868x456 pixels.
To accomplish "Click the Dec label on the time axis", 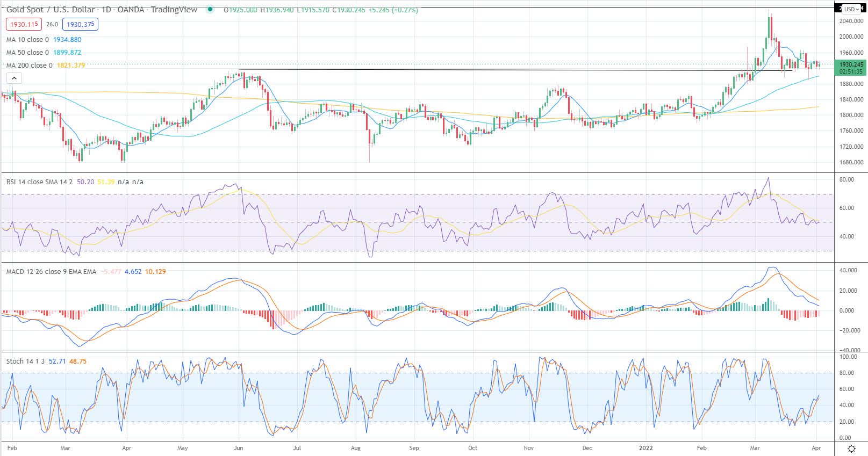I will pyautogui.click(x=587, y=448).
